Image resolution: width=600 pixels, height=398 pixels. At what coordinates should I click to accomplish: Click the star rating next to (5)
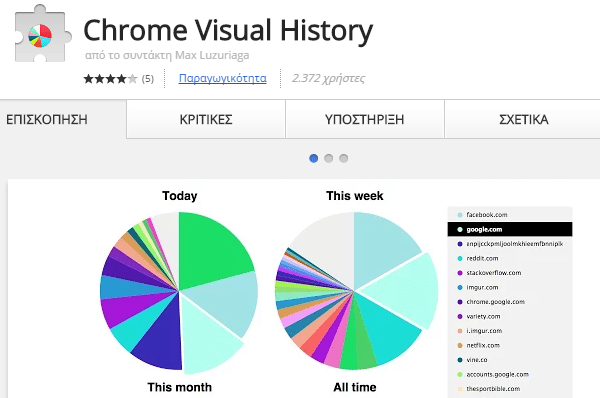pos(110,79)
